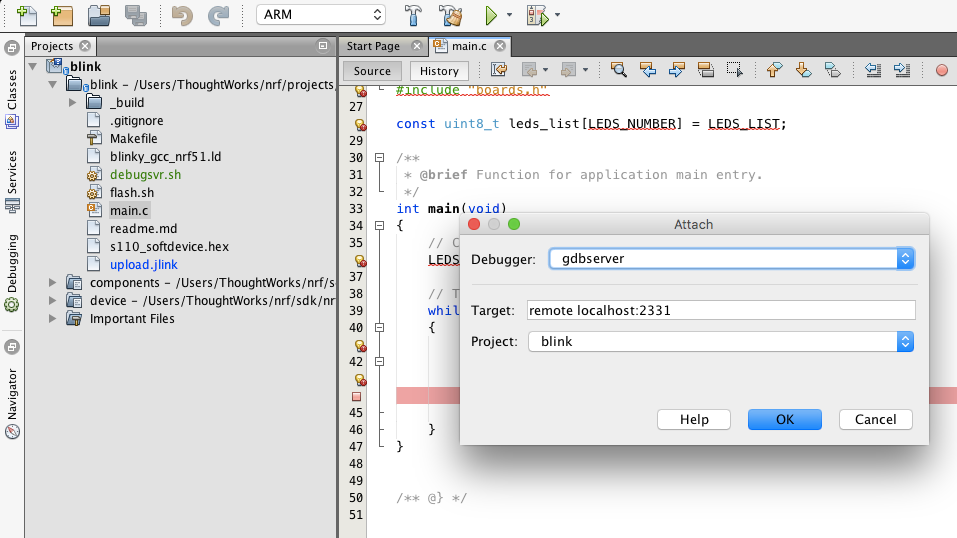Open the Debugger gdbserver dropdown
The height and width of the screenshot is (538, 957).
(x=731, y=258)
